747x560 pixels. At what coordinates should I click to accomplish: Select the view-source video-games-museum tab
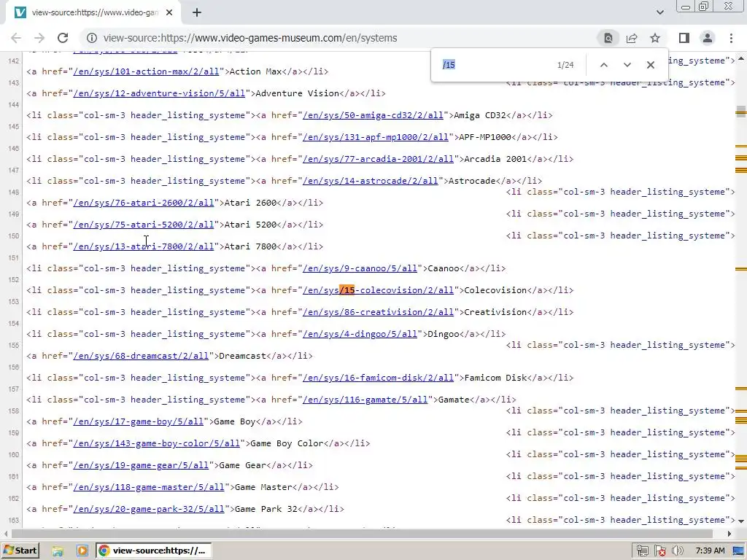pyautogui.click(x=93, y=13)
